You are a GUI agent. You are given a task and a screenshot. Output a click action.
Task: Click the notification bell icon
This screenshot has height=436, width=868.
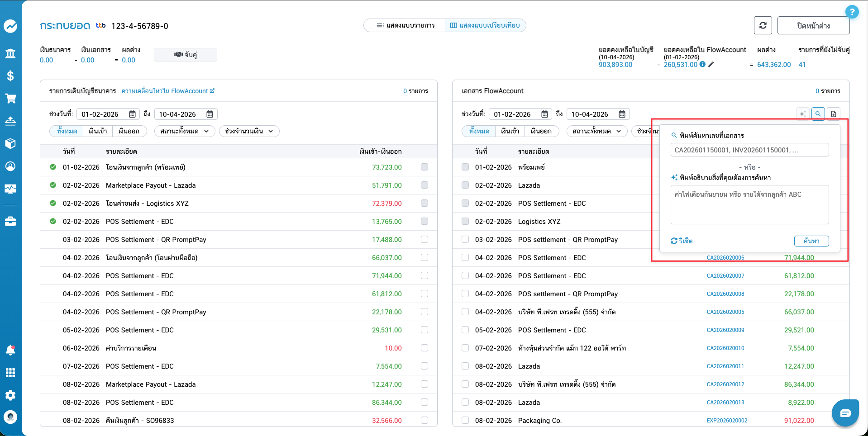[10, 350]
